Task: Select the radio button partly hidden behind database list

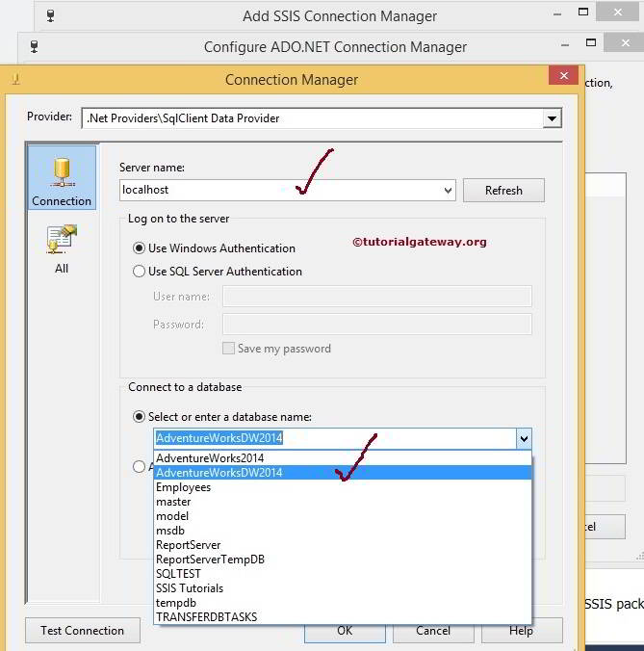Action: [139, 467]
